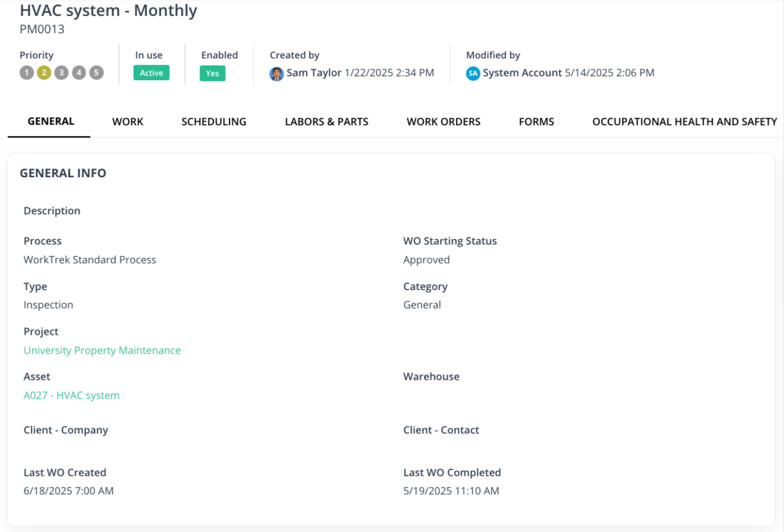Toggle the Active status badge
Image resolution: width=784 pixels, height=532 pixels.
click(x=151, y=72)
